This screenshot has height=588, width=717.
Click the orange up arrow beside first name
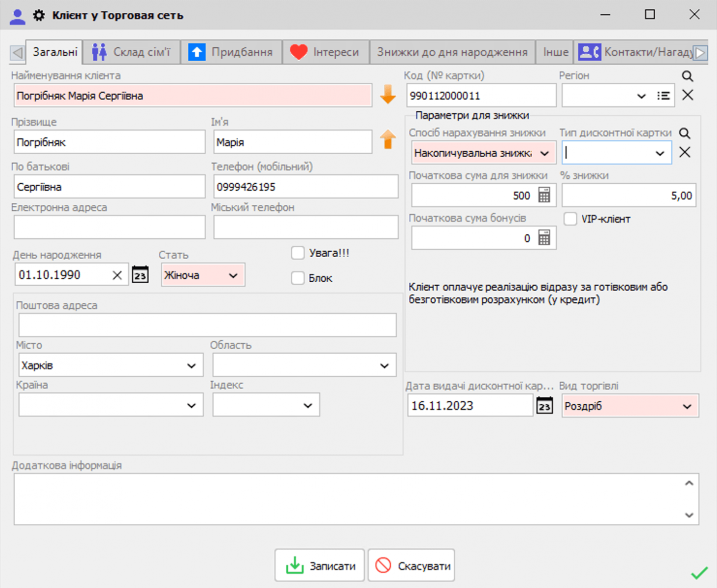click(x=388, y=140)
